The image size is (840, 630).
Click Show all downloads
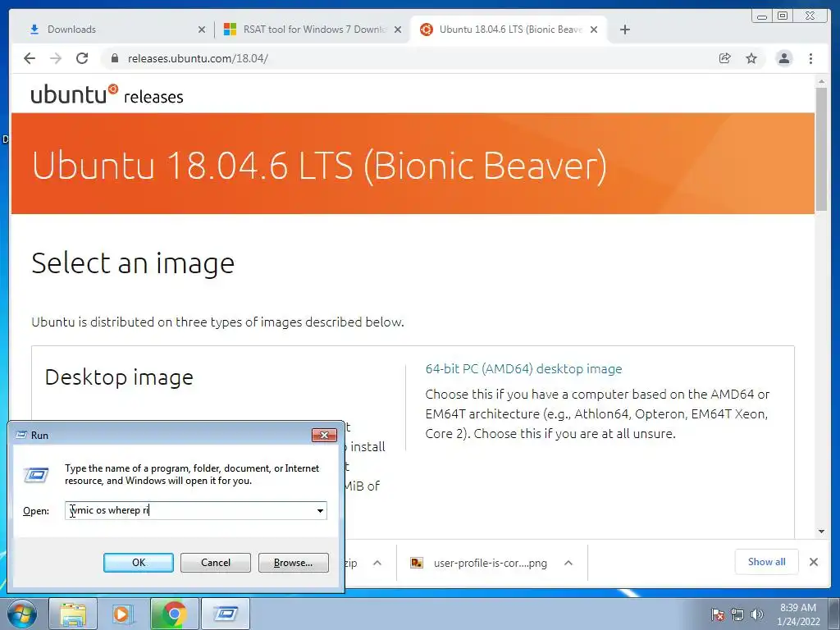tap(767, 561)
